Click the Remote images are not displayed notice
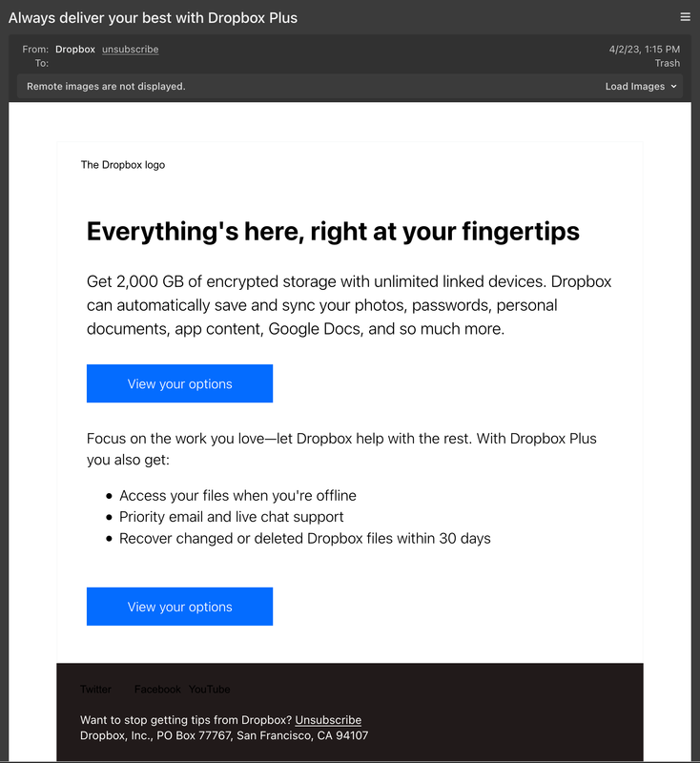The height and width of the screenshot is (763, 700). tap(106, 87)
